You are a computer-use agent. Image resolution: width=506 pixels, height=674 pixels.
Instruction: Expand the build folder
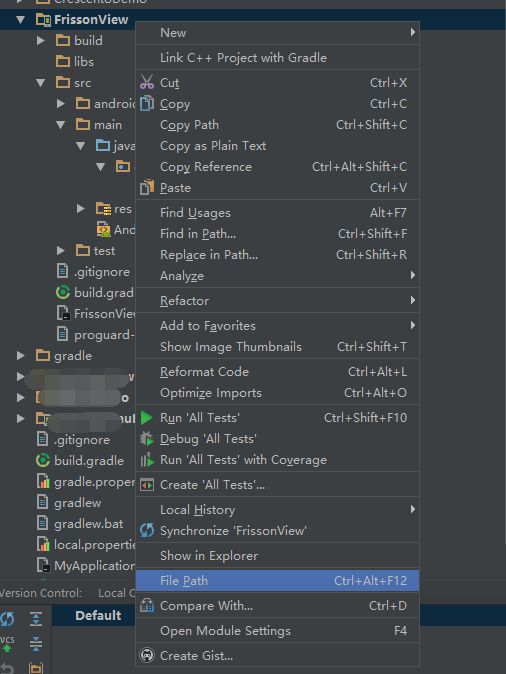point(41,40)
